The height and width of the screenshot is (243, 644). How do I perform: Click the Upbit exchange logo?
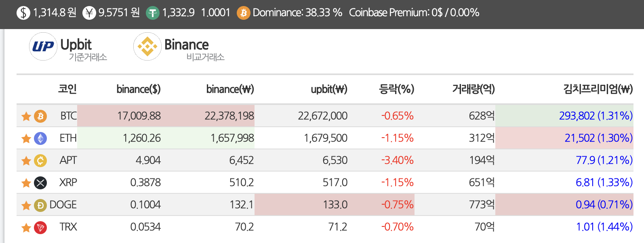(43, 46)
